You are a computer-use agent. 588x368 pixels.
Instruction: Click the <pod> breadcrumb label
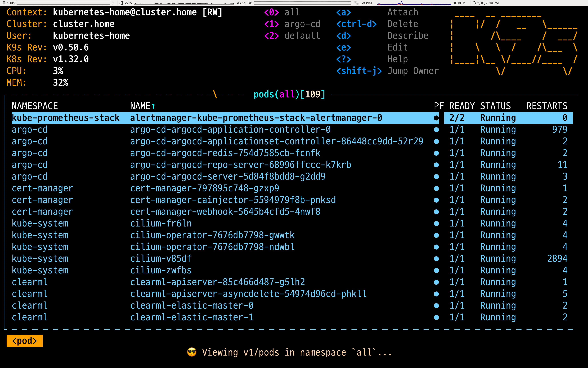click(25, 341)
